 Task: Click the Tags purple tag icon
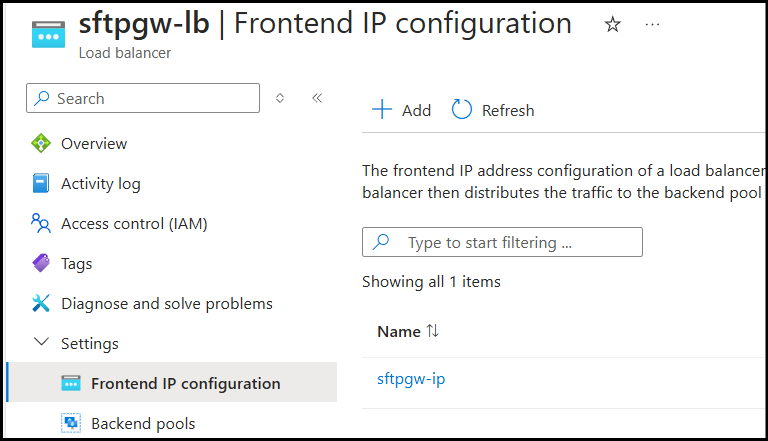point(41,263)
